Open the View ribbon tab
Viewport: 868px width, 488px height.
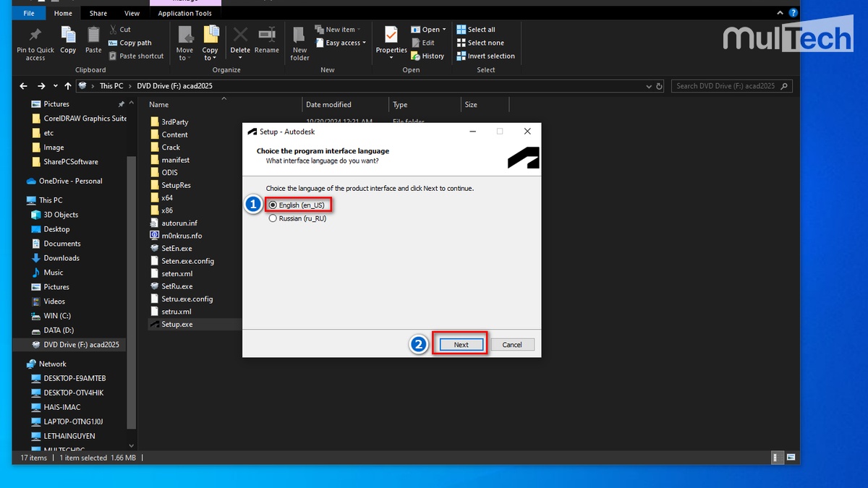pos(132,13)
